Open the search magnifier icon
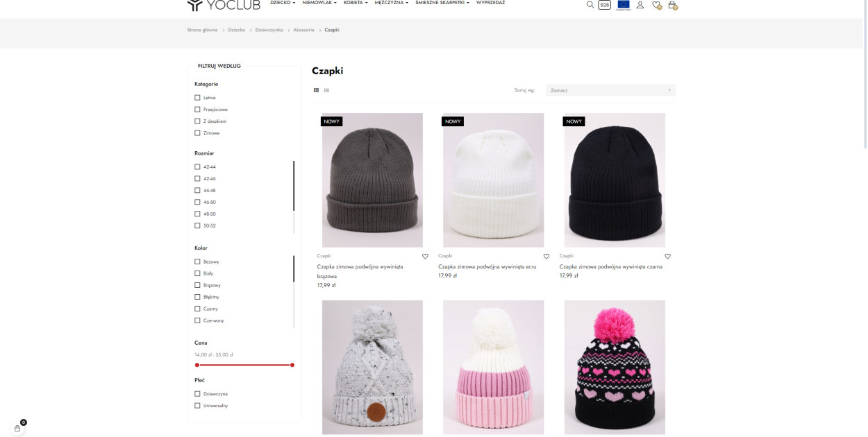 point(590,5)
